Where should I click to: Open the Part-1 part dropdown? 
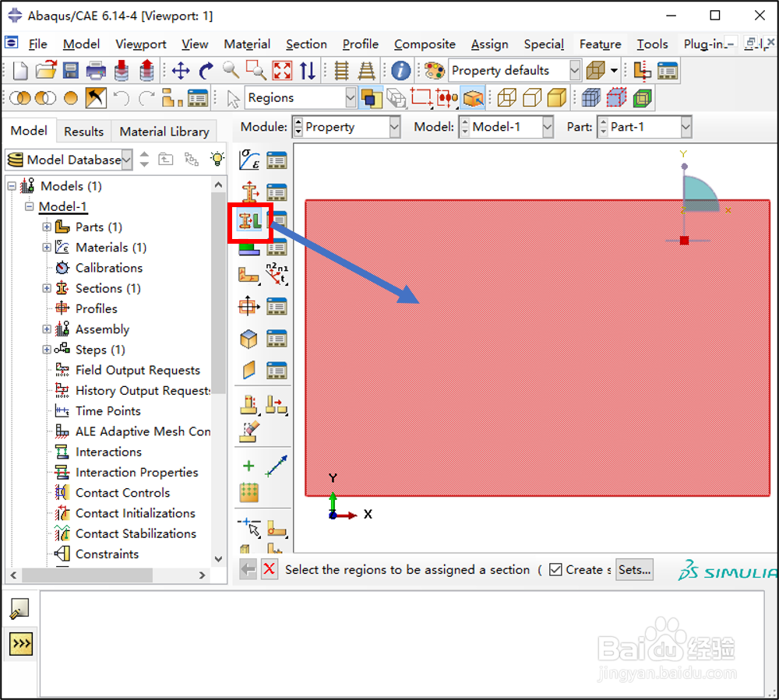(x=686, y=127)
